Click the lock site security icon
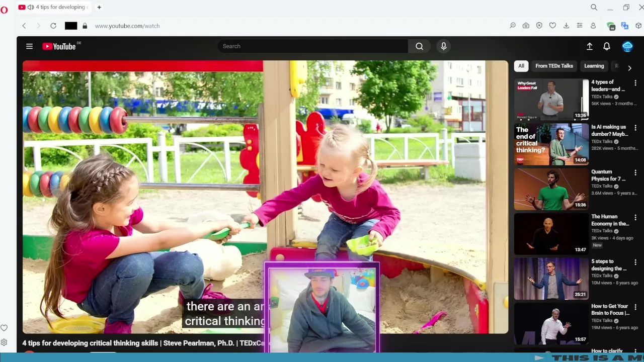Image resolution: width=644 pixels, height=362 pixels. coord(85,26)
